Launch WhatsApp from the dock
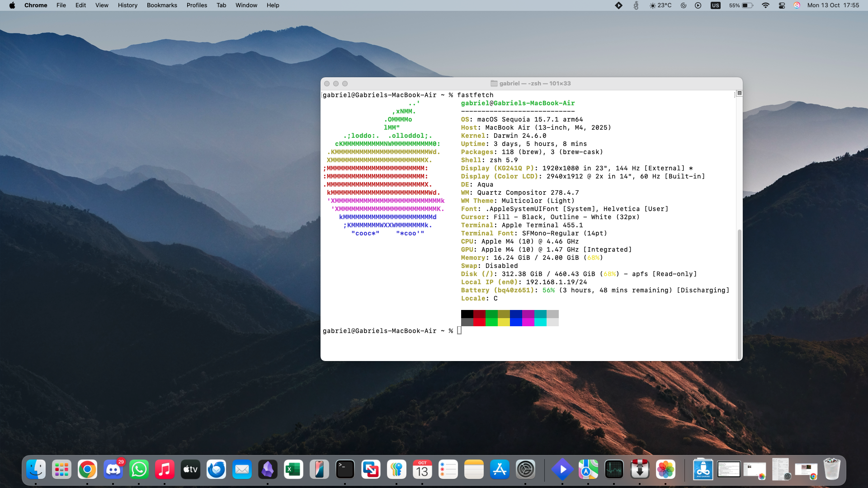This screenshot has height=488, width=868. point(139,470)
